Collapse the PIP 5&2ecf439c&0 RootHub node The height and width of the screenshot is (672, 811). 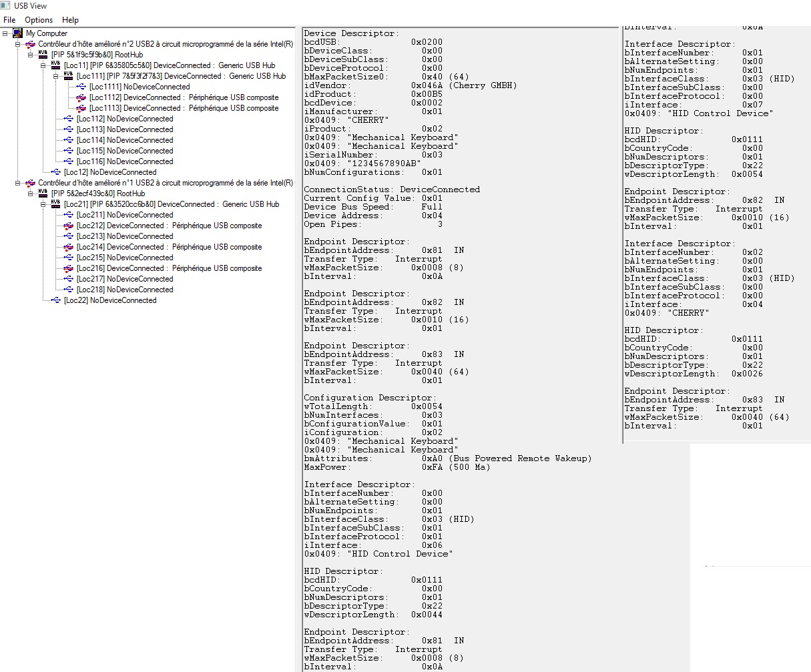point(31,194)
